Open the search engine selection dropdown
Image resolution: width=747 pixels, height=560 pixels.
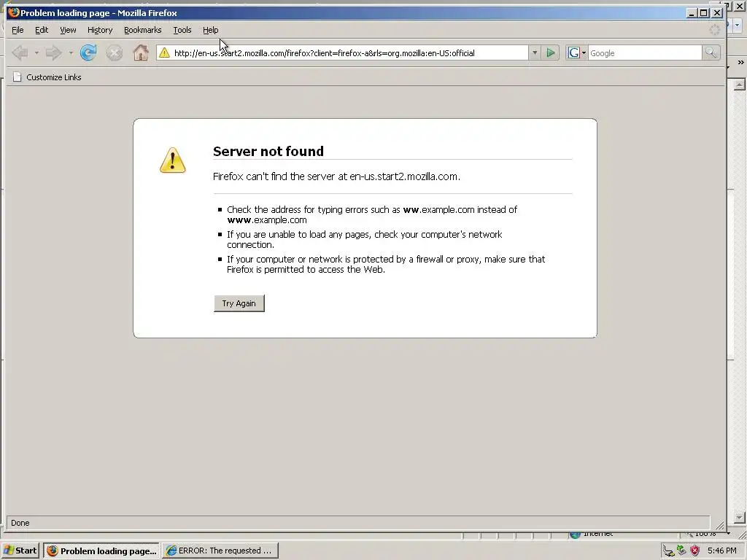coord(584,52)
